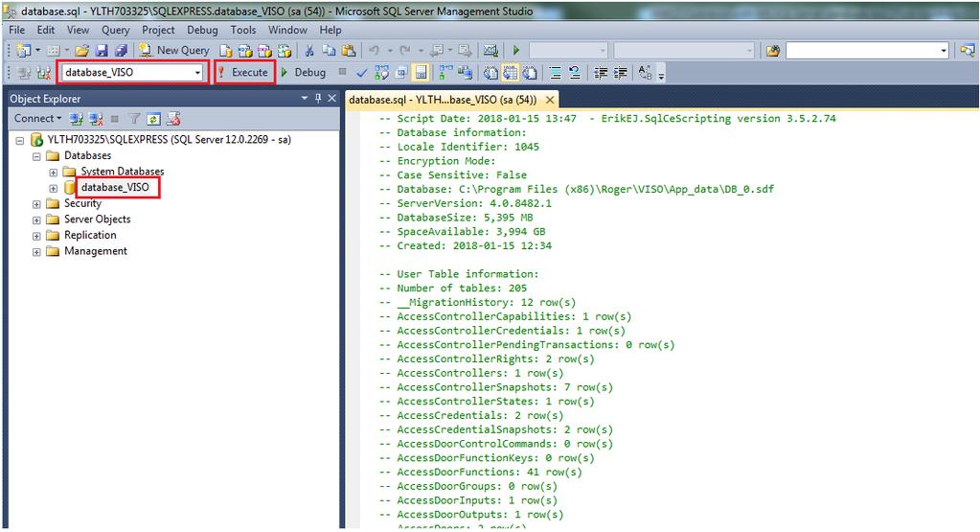
Task: Open the Connect dropdown in Object Explorer
Action: [37, 118]
